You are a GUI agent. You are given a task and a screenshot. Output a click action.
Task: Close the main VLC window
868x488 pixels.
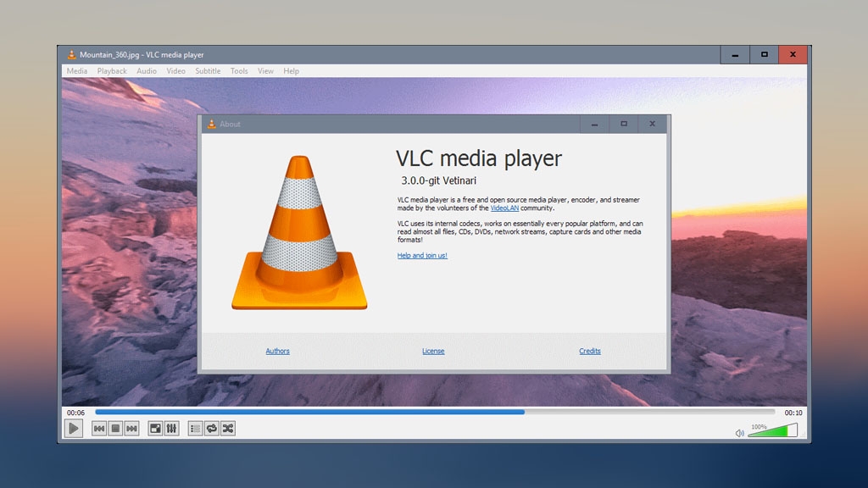pyautogui.click(x=793, y=55)
